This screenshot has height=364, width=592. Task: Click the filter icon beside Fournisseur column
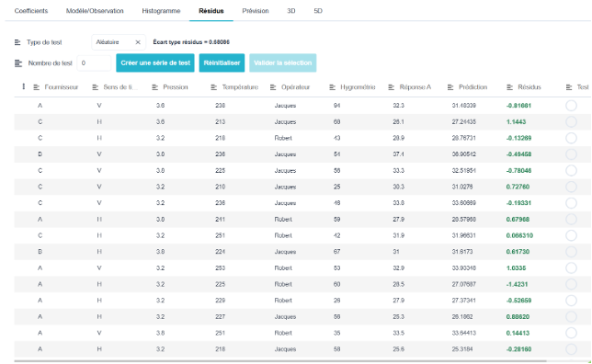click(x=36, y=87)
